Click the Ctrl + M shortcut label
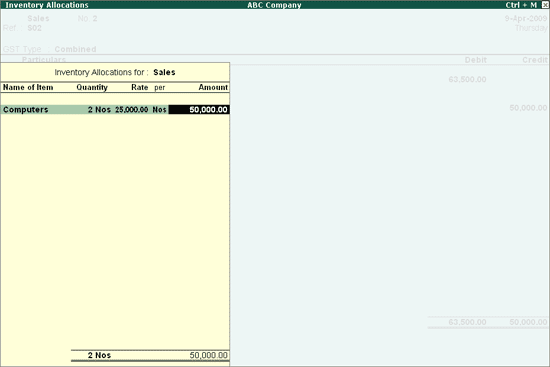 [521, 5]
